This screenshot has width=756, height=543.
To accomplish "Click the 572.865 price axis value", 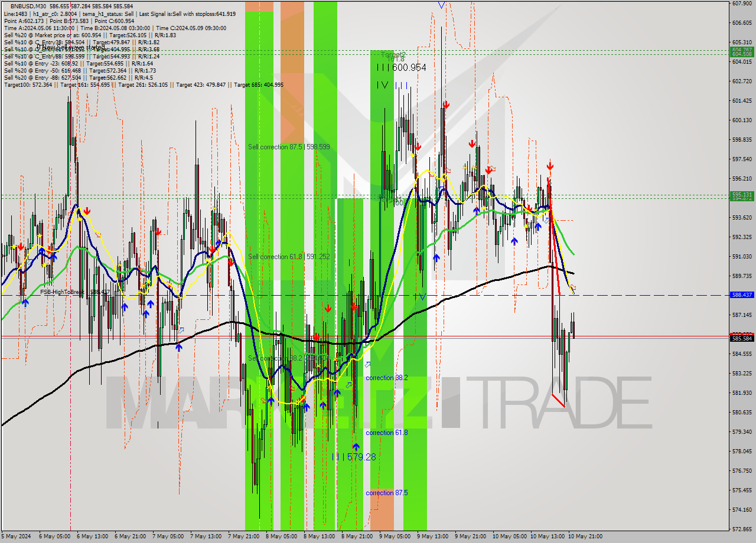I will (742, 529).
